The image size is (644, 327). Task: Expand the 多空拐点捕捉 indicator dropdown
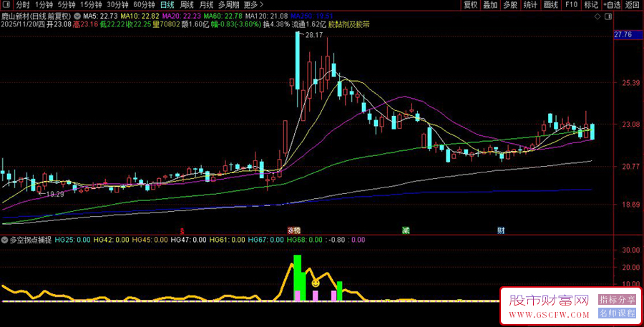(x=6, y=240)
